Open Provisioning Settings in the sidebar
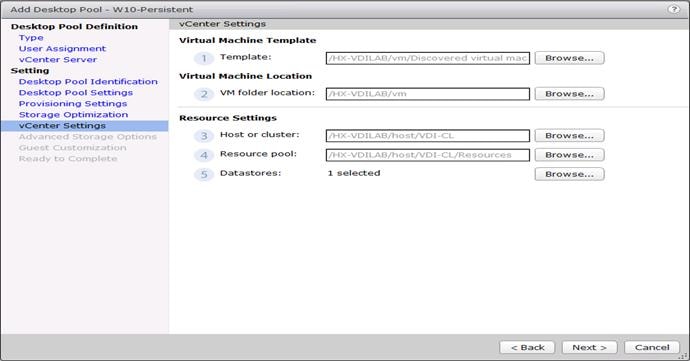This screenshot has width=690, height=361. click(73, 104)
